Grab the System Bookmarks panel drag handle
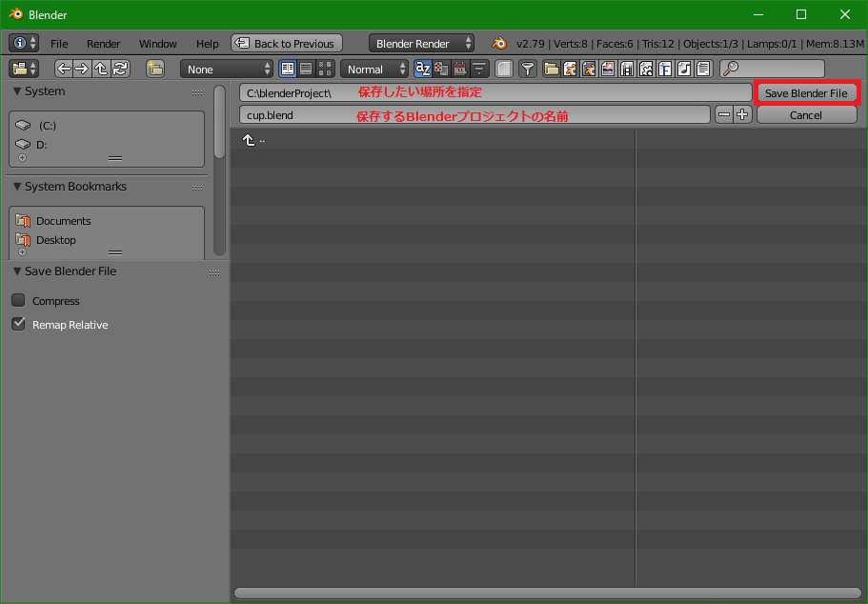The width and height of the screenshot is (868, 604). [197, 189]
